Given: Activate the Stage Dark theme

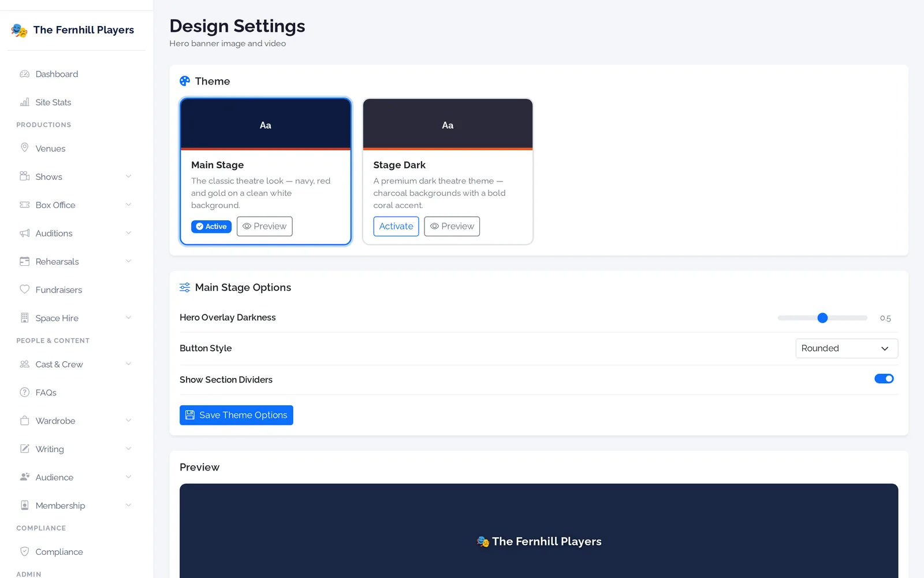Looking at the screenshot, I should pos(396,227).
